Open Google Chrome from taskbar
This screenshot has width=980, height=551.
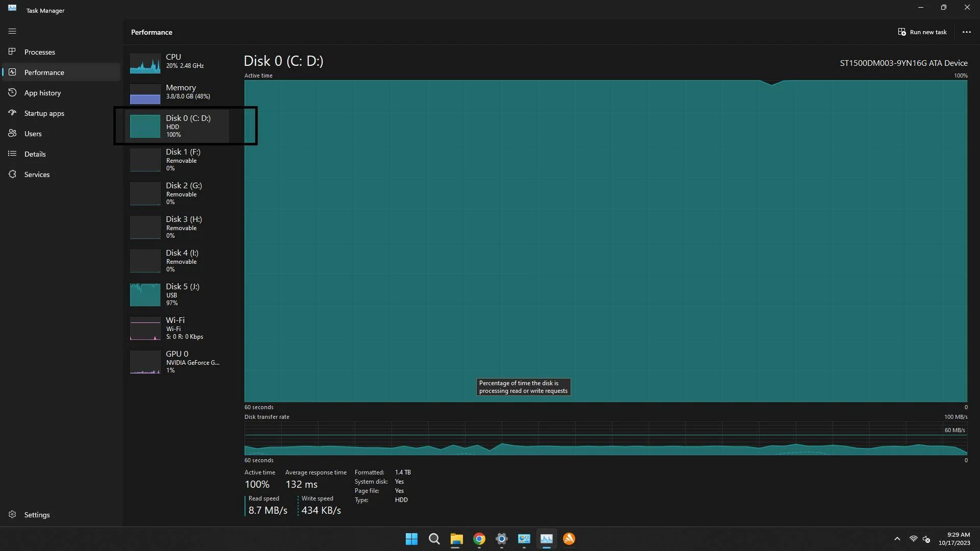pos(479,539)
